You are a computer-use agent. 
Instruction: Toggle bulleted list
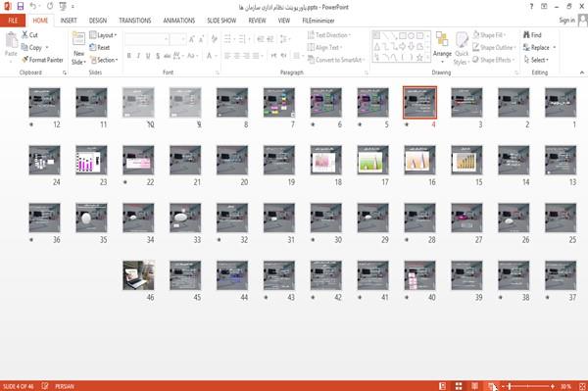(x=227, y=39)
